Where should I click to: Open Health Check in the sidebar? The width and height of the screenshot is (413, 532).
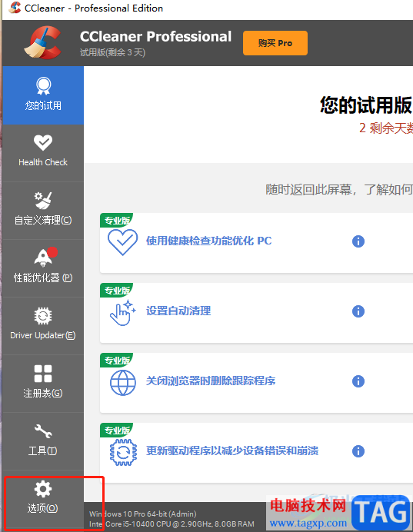(43, 153)
